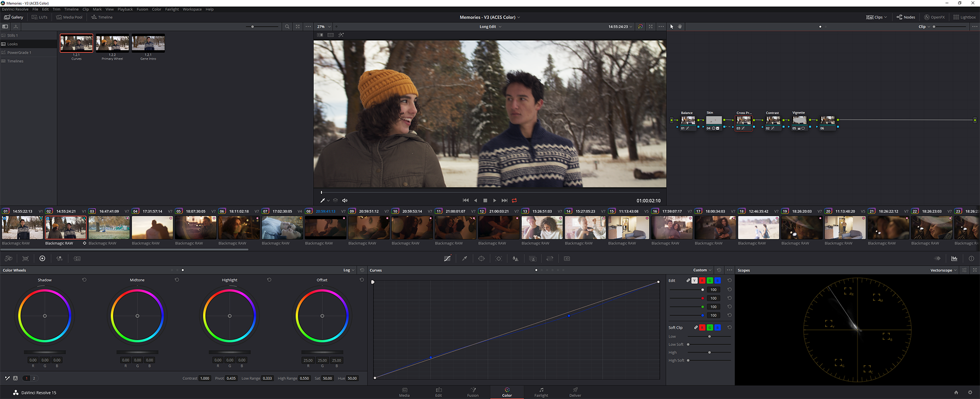Viewport: 980px width, 399px height.
Task: Open the Playback menu
Action: [x=125, y=9]
